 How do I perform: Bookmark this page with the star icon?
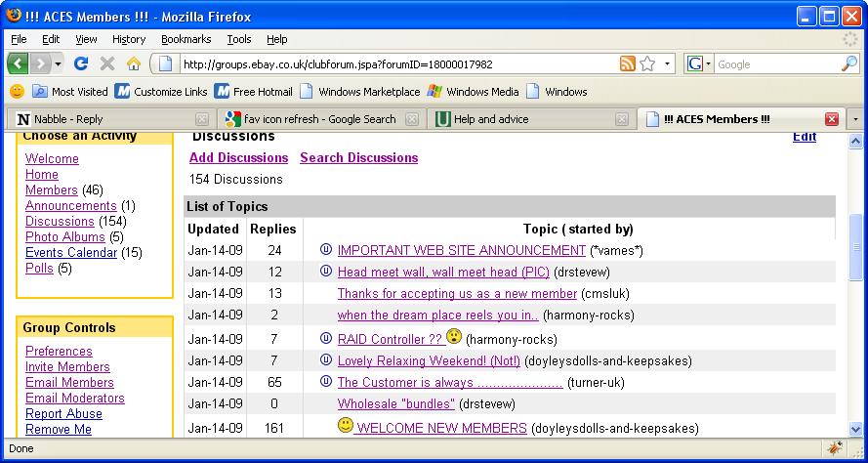coord(647,63)
